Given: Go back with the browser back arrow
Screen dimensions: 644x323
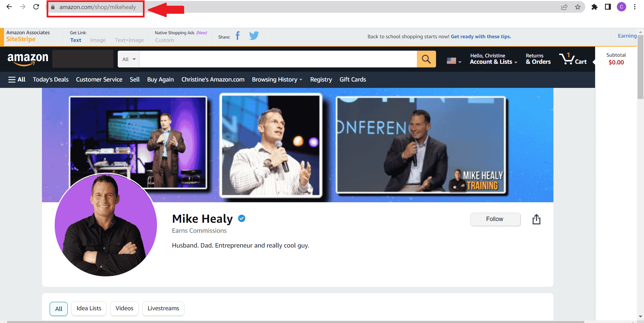Looking at the screenshot, I should (9, 7).
